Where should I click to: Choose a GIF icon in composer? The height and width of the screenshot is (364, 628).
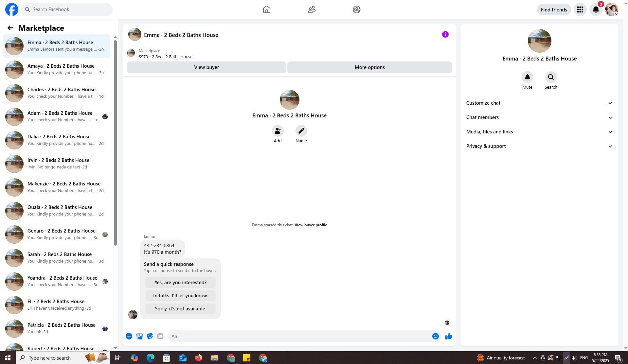coord(160,336)
